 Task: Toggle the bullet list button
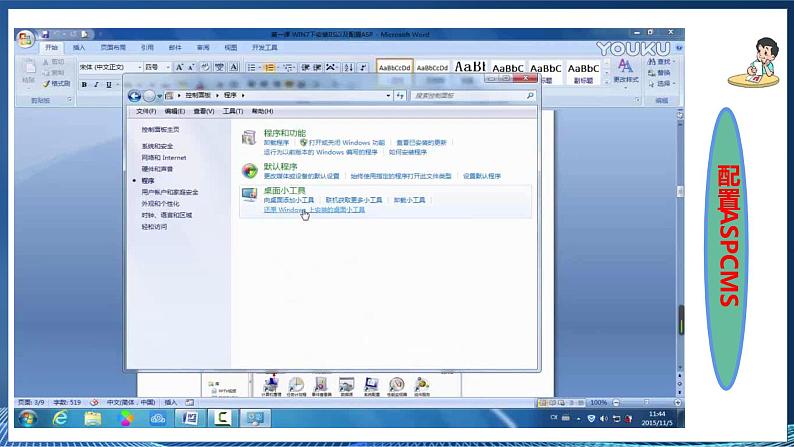coord(252,68)
